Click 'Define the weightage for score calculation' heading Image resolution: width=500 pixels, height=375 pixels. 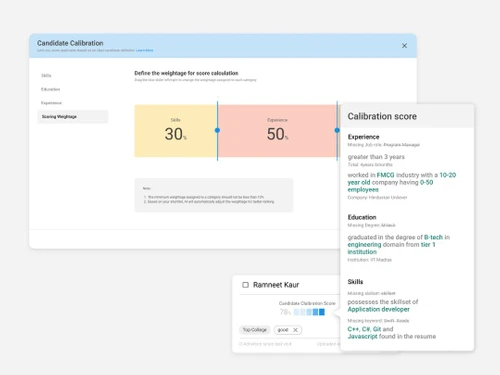[186, 73]
